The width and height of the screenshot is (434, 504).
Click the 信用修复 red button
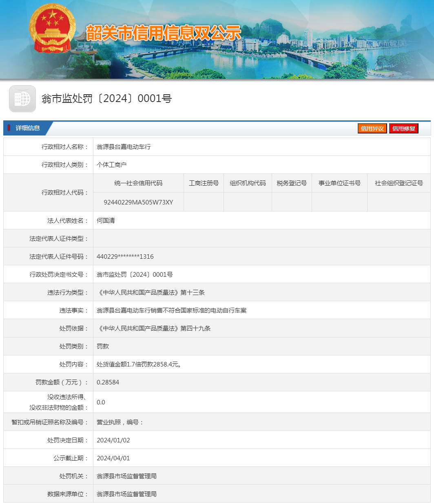click(x=403, y=129)
